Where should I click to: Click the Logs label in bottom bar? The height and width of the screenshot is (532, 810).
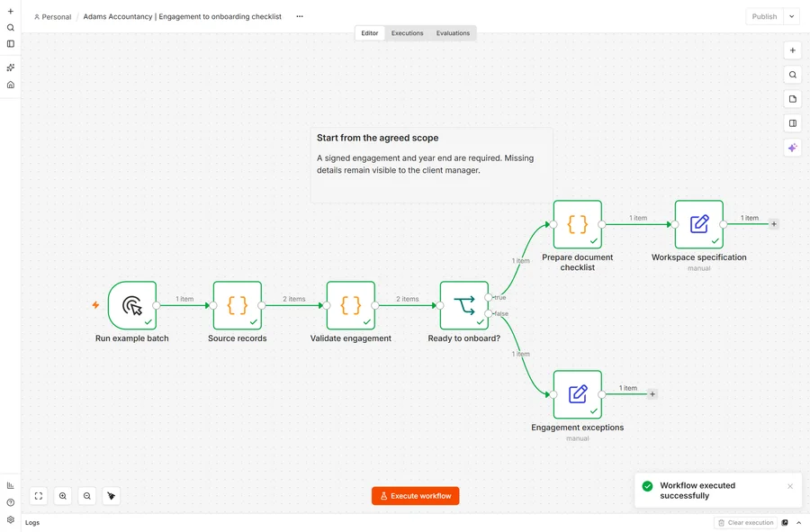coord(32,523)
